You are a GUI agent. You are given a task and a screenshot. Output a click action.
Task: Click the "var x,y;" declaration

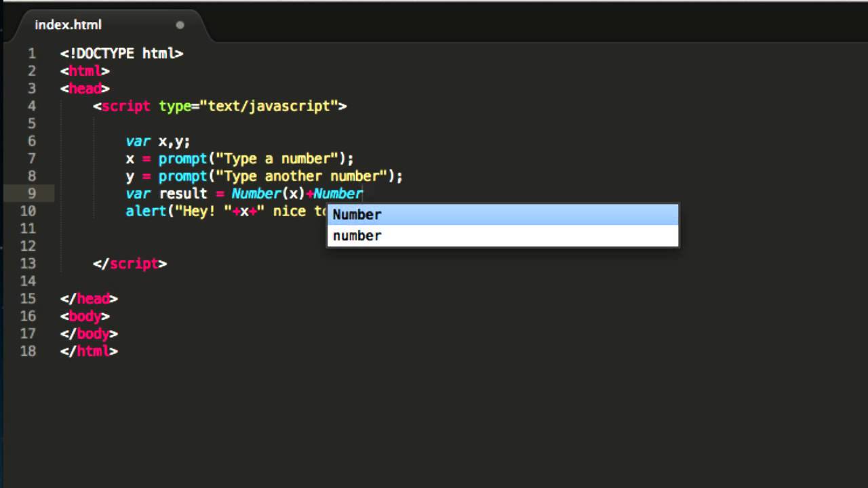158,141
